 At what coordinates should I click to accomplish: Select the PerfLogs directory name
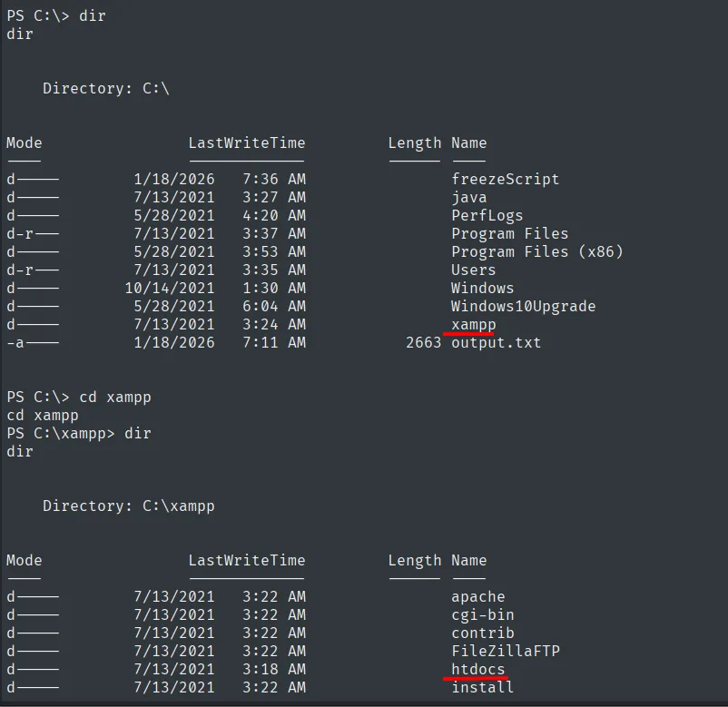[487, 215]
